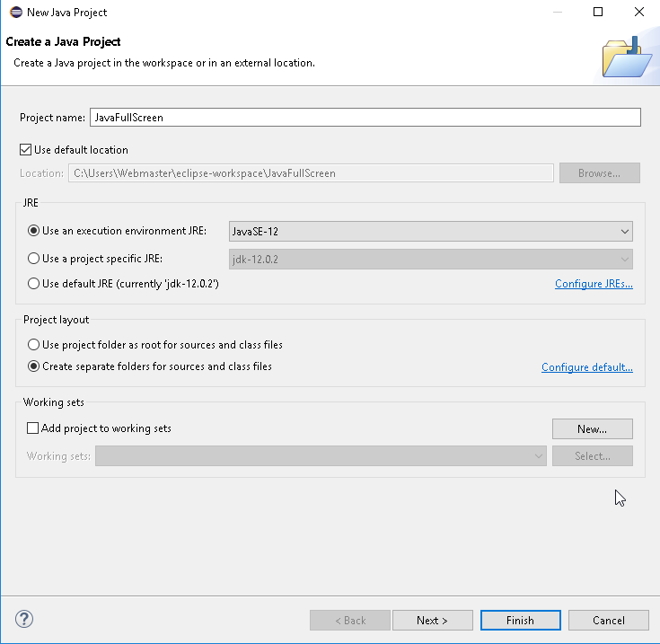Click the Help question mark icon
The width and height of the screenshot is (660, 644).
(24, 620)
